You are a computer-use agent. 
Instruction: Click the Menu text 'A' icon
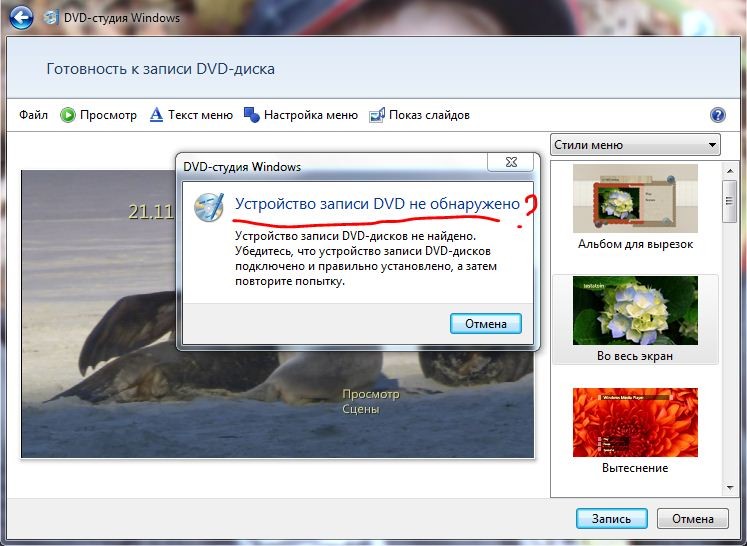[x=156, y=115]
